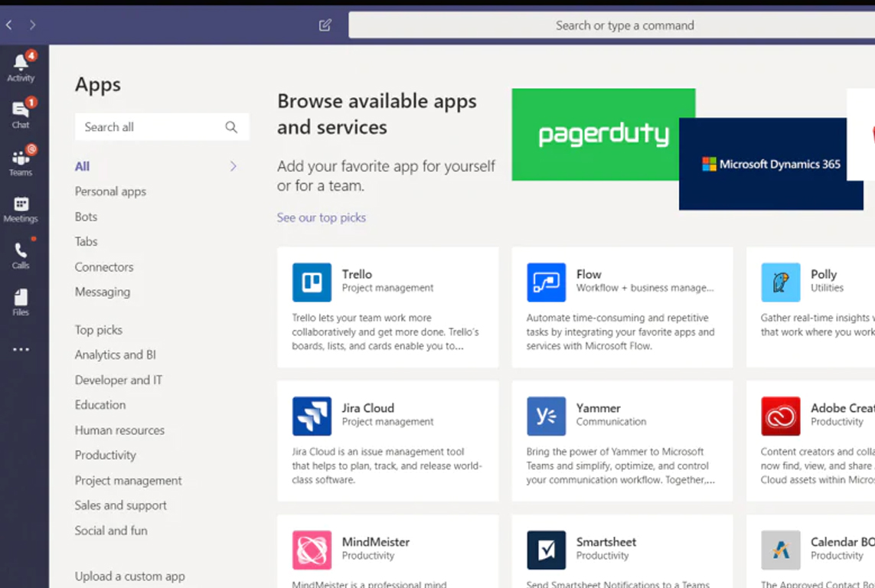Open the Developer and IT category
Screen dimensions: 875x588
(x=119, y=380)
